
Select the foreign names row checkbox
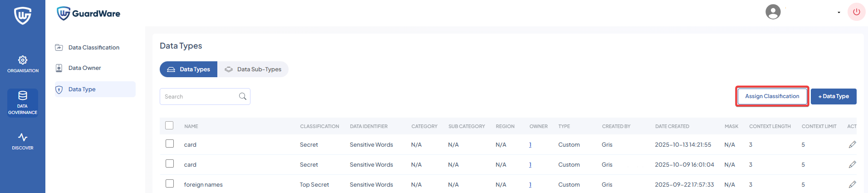pyautogui.click(x=170, y=183)
